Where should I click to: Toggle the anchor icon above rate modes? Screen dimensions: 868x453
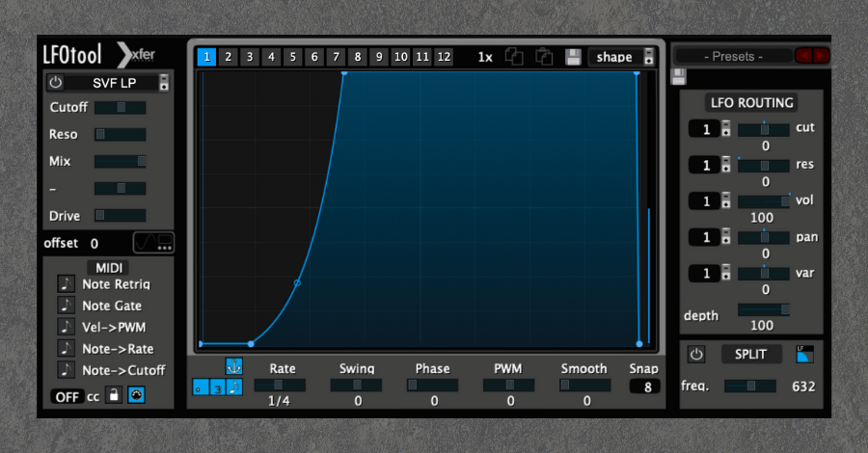(234, 366)
